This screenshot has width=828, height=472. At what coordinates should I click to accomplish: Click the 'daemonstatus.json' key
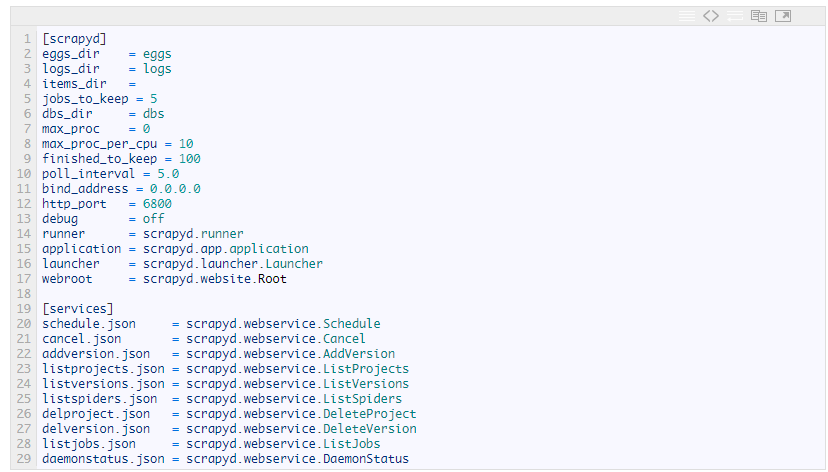pyautogui.click(x=104, y=459)
